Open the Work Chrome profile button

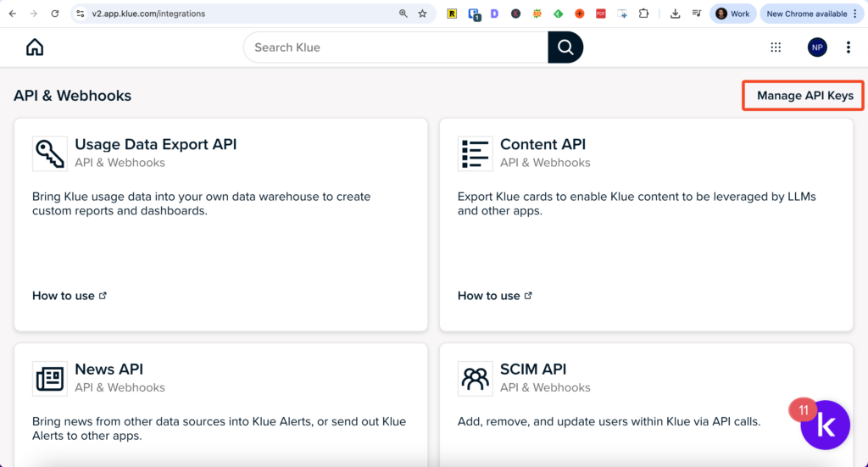(x=733, y=14)
